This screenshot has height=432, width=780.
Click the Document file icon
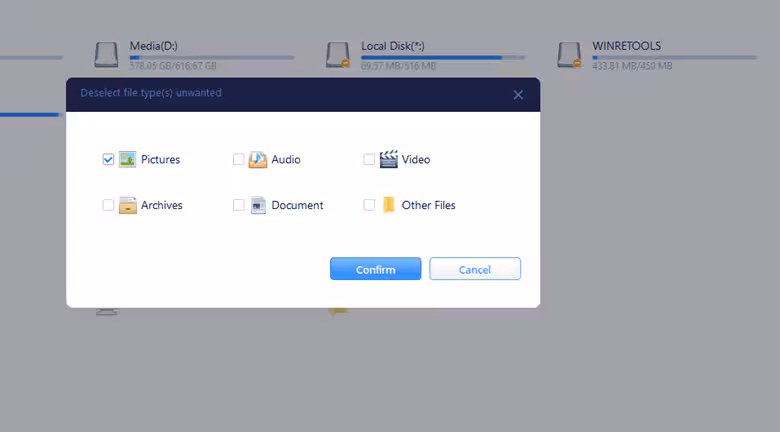[x=258, y=205]
